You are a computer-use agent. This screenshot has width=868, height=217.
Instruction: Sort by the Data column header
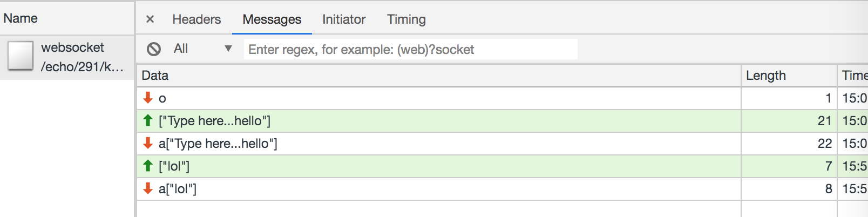click(x=439, y=76)
